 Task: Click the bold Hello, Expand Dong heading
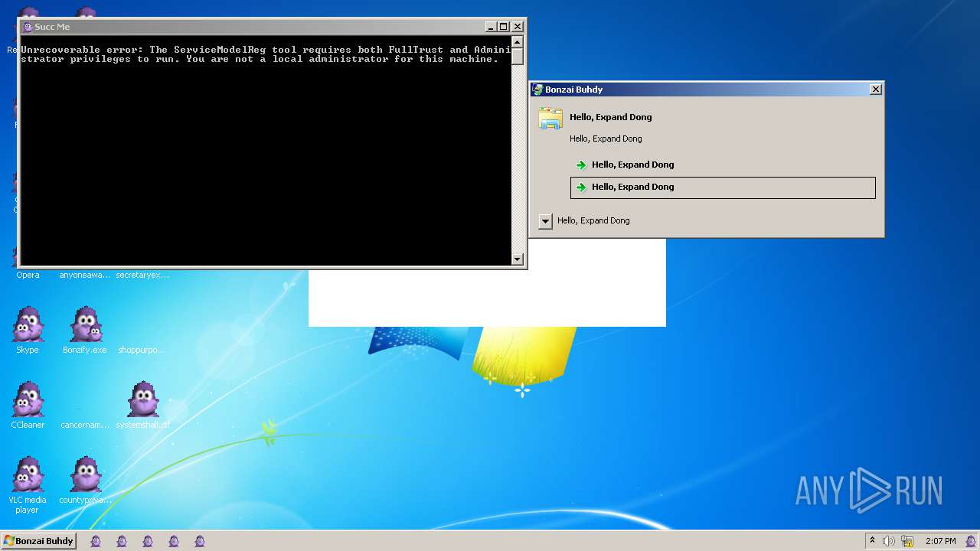(x=611, y=117)
